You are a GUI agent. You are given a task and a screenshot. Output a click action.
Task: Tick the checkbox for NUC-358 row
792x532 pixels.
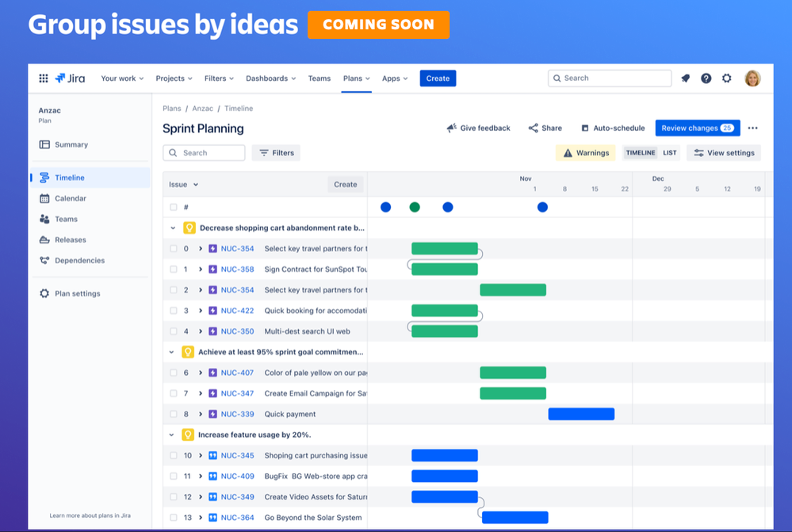[x=174, y=270]
